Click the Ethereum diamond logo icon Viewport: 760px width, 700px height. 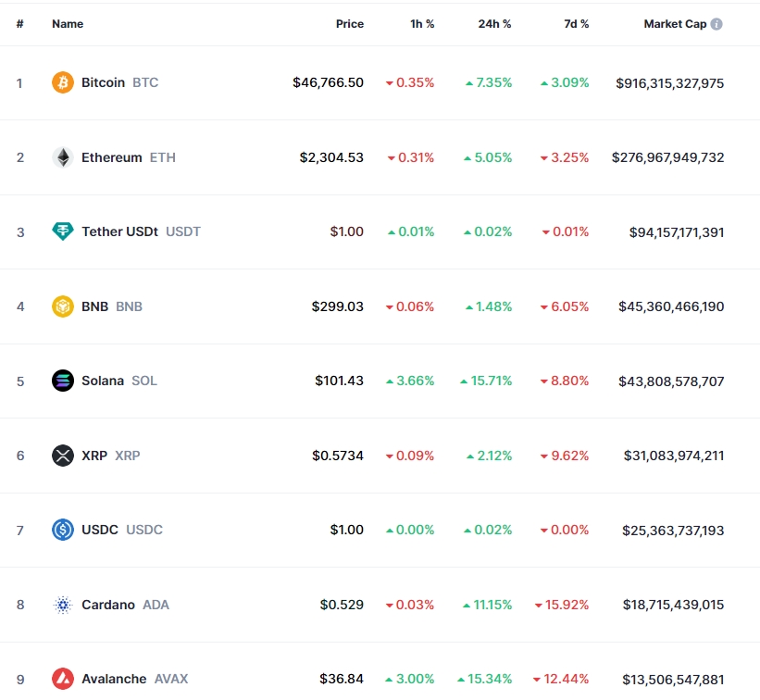click(63, 157)
